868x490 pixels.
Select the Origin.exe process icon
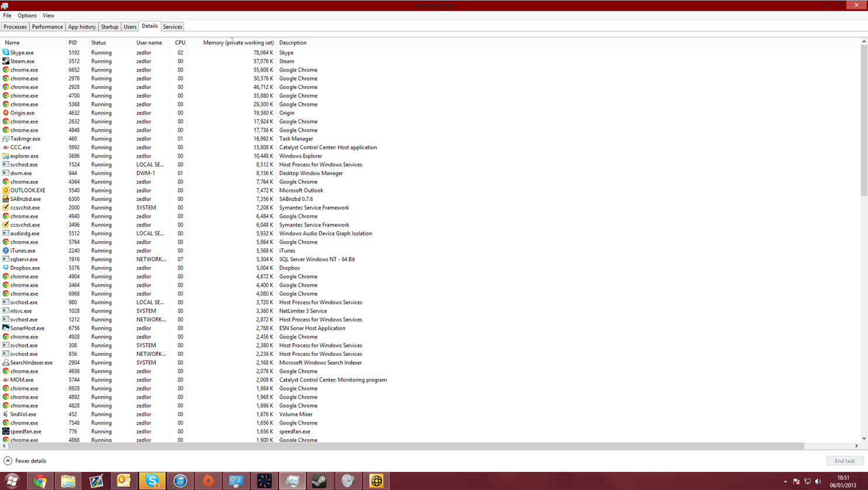coord(6,112)
